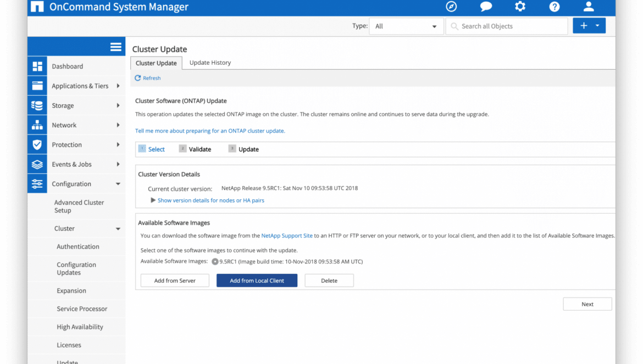Click step 2 Validate number icon
643x364 pixels.
pos(182,149)
